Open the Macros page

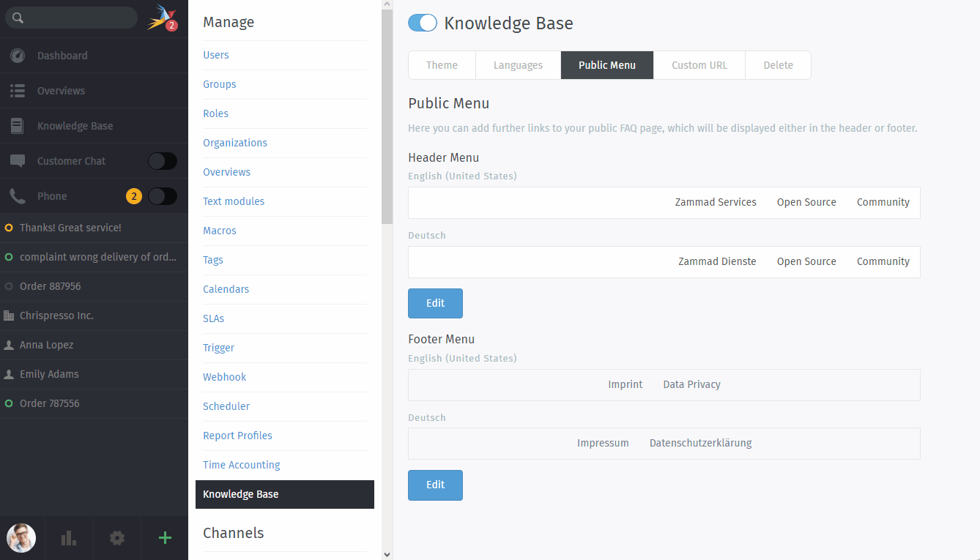coord(220,231)
